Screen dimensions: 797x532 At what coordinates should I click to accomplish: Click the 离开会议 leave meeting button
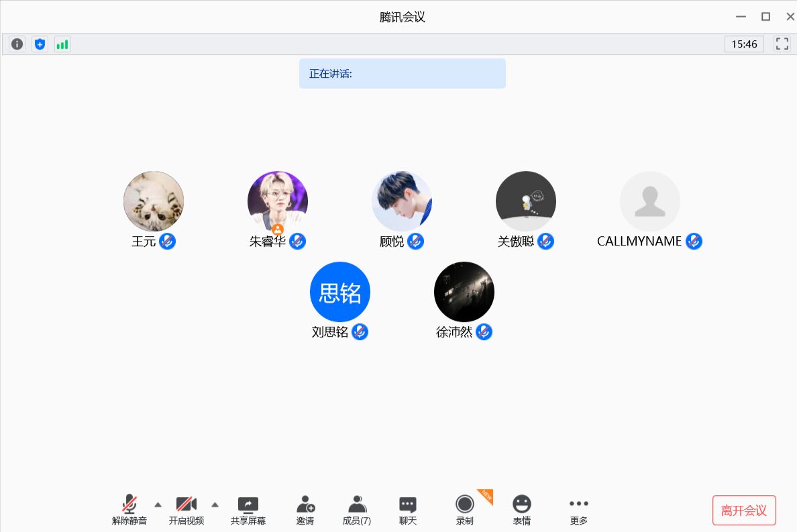[x=743, y=511]
